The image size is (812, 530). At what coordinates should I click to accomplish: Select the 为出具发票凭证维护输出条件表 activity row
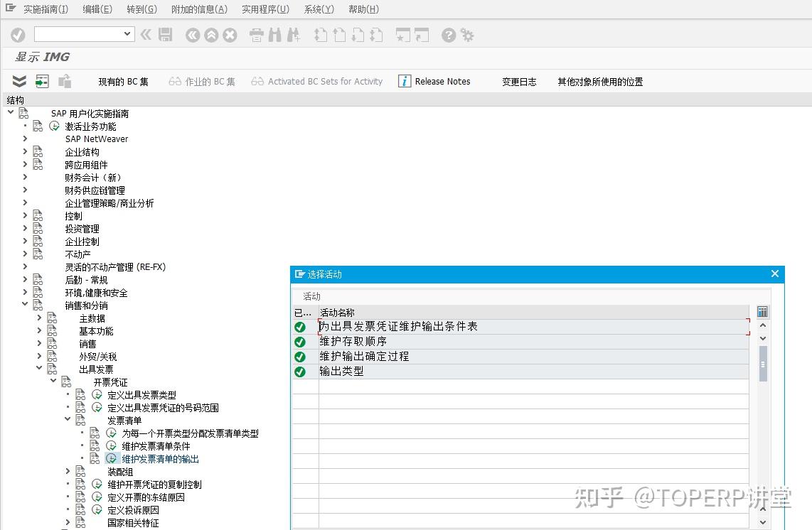pos(398,327)
